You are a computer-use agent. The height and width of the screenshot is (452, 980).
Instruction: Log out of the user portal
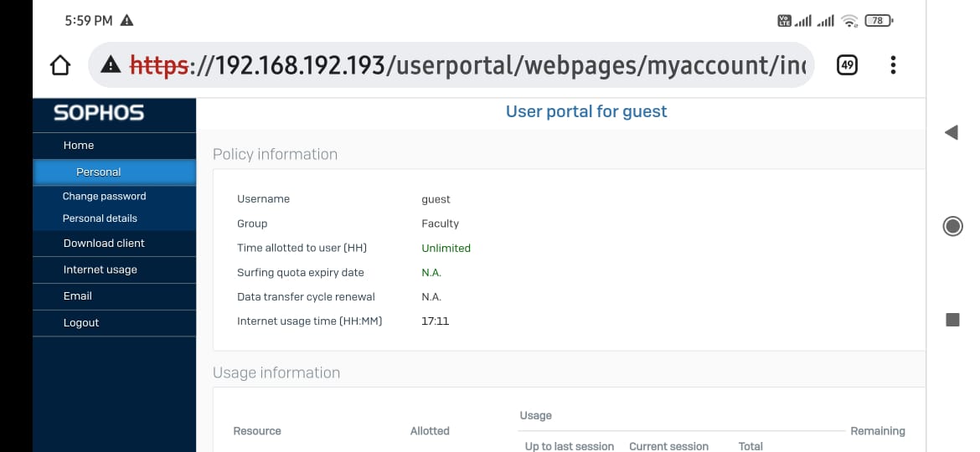click(81, 323)
